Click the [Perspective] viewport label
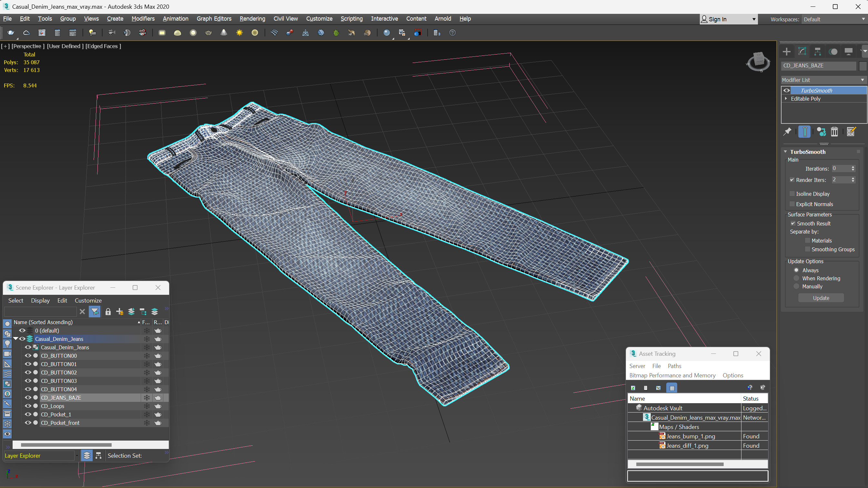Image resolution: width=868 pixels, height=488 pixels. (x=28, y=46)
